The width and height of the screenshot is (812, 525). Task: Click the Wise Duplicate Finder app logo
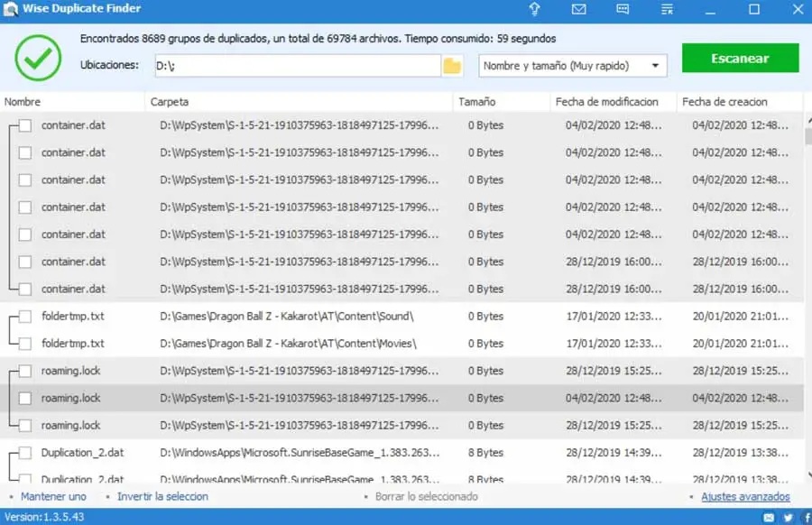pos(10,9)
